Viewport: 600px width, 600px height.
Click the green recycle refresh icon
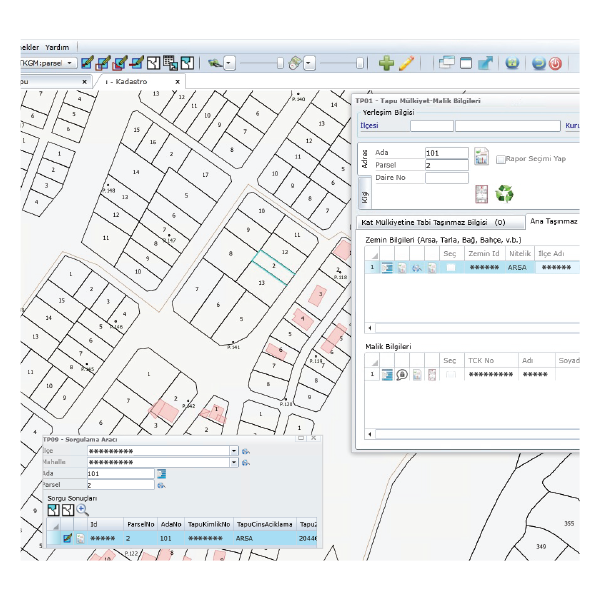click(504, 193)
